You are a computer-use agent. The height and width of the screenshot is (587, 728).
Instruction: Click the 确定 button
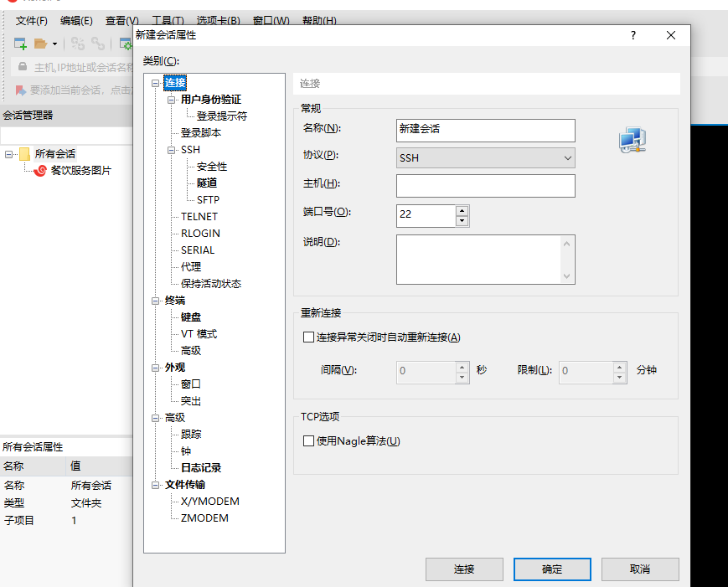(552, 569)
